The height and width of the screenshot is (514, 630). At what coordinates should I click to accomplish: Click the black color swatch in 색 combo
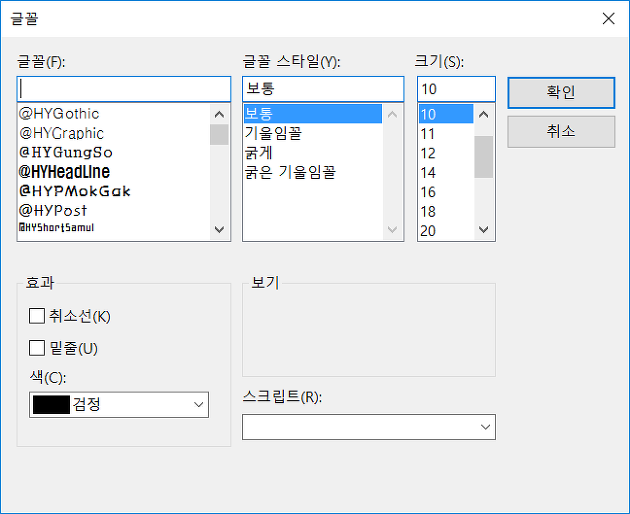click(51, 405)
